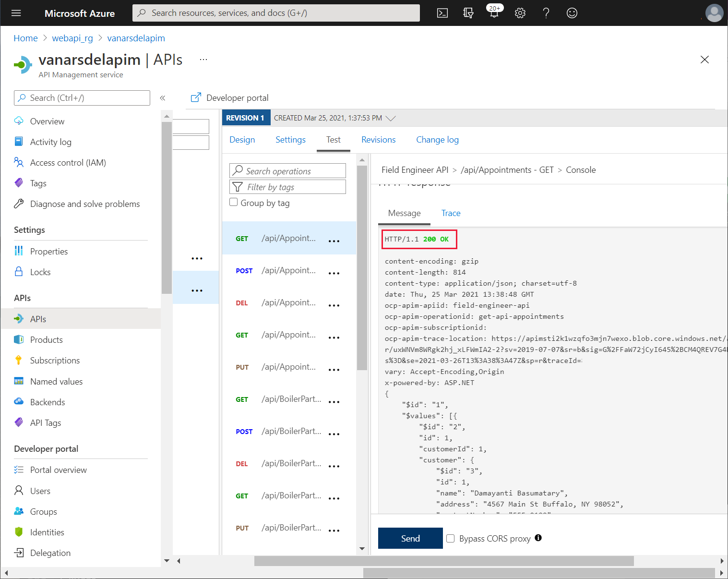The image size is (728, 579).
Task: Open ellipsis menu for PUT /api/Appoint... operation
Action: (x=334, y=370)
